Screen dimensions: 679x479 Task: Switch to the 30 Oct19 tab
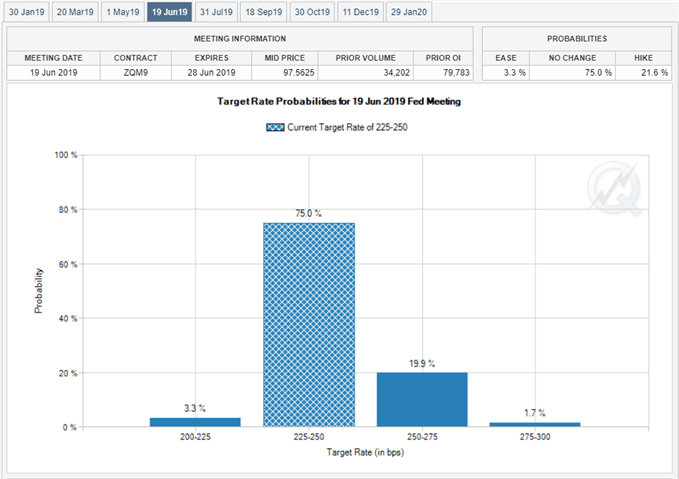click(x=312, y=12)
